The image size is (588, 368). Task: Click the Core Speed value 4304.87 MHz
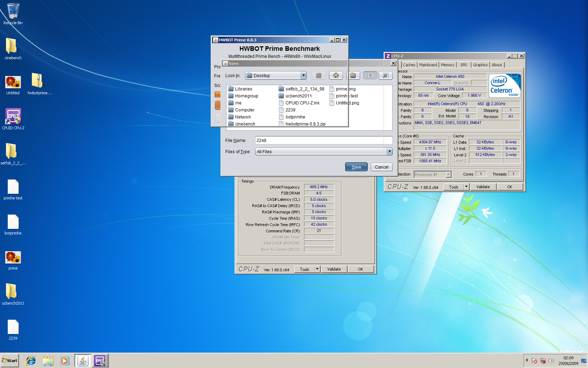430,142
